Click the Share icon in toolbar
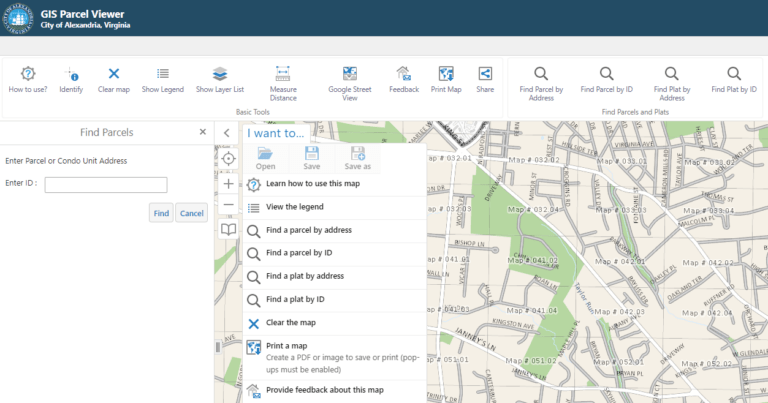 tap(485, 74)
